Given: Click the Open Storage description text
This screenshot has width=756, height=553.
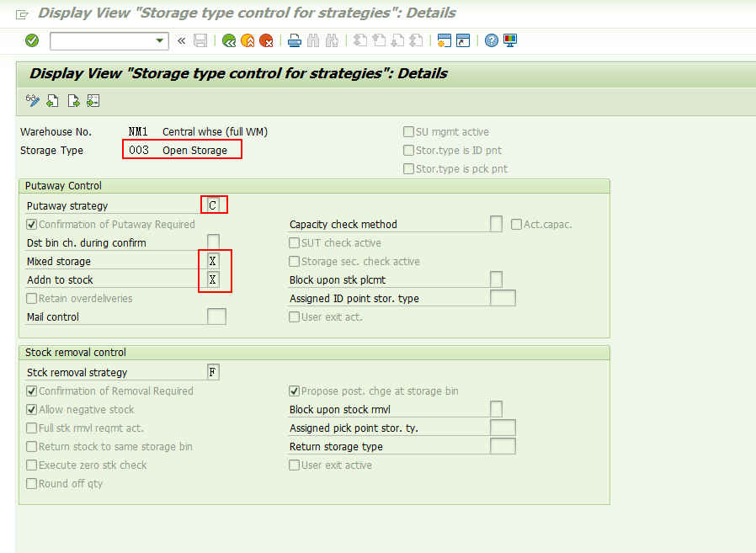Looking at the screenshot, I should [x=194, y=151].
